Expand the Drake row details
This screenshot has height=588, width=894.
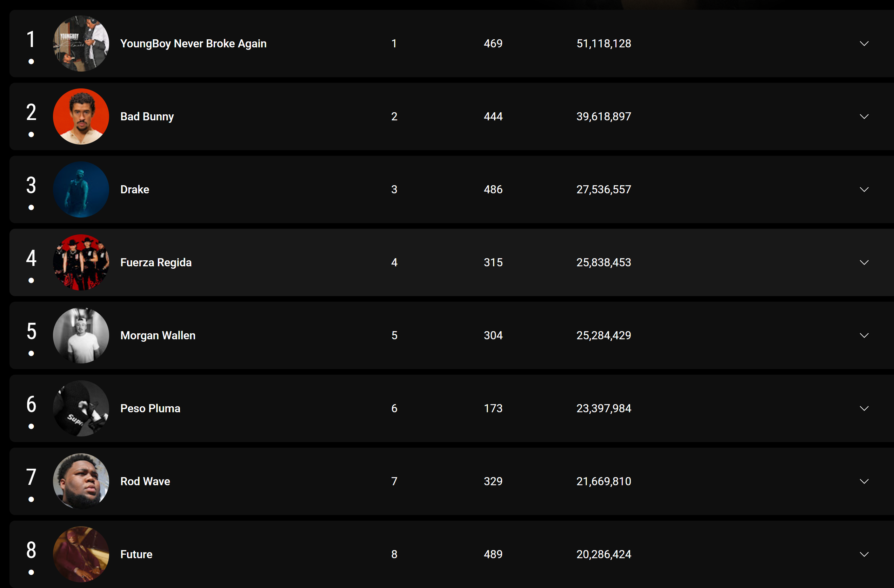[x=864, y=189]
